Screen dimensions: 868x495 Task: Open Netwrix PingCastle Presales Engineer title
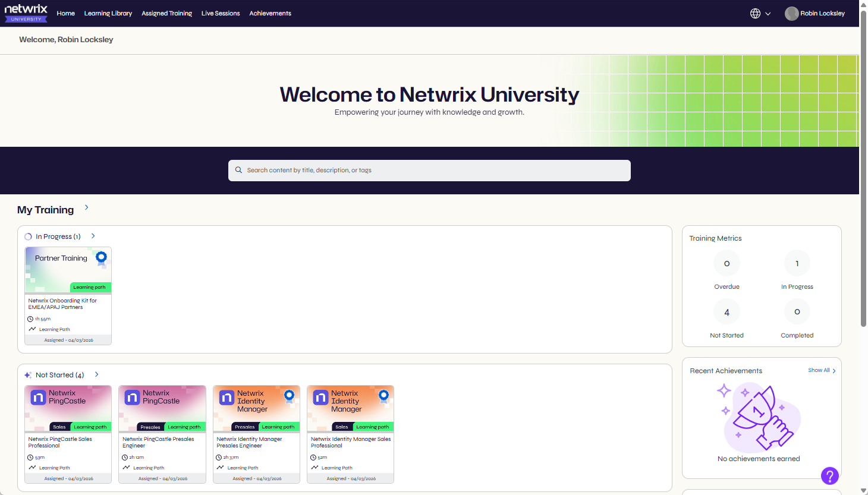pyautogui.click(x=158, y=442)
